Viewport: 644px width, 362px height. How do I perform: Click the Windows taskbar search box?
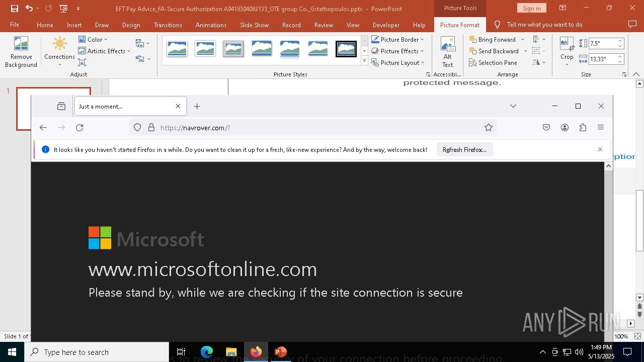pos(97,352)
